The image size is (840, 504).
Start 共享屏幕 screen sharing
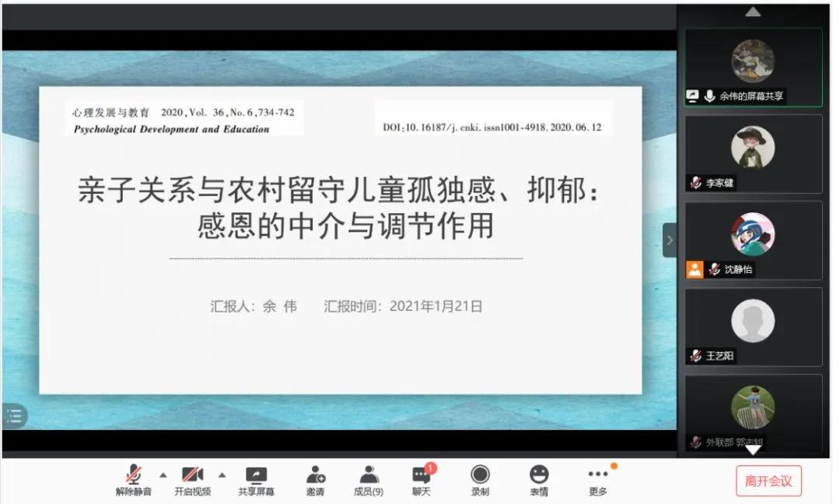(256, 480)
